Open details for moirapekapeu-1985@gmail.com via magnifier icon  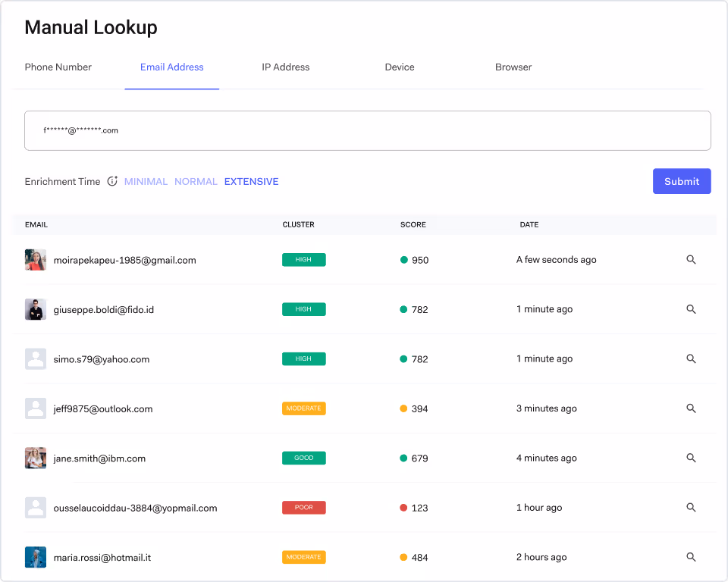pyautogui.click(x=691, y=259)
